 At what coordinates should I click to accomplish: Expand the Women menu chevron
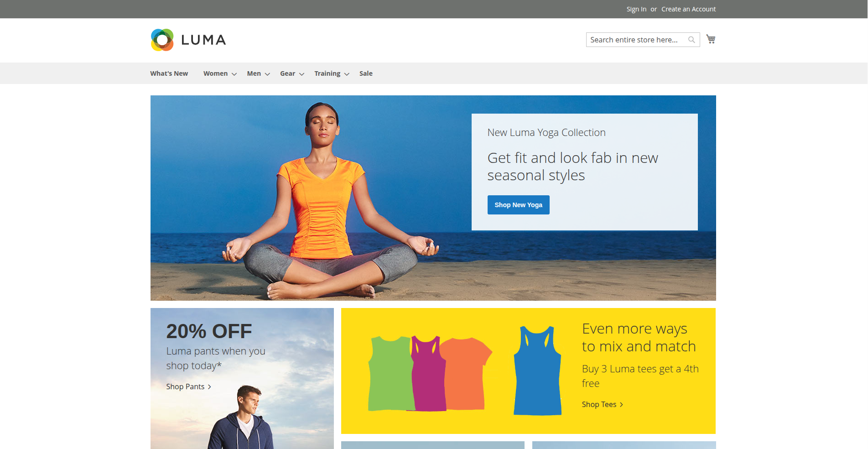click(234, 74)
